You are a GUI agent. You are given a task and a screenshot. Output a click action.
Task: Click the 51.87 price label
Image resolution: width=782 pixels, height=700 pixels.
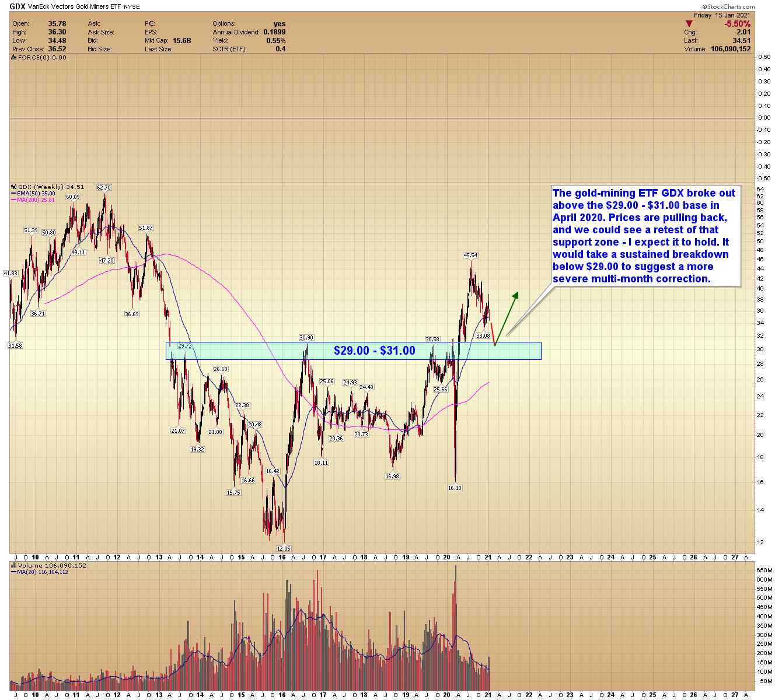(146, 228)
